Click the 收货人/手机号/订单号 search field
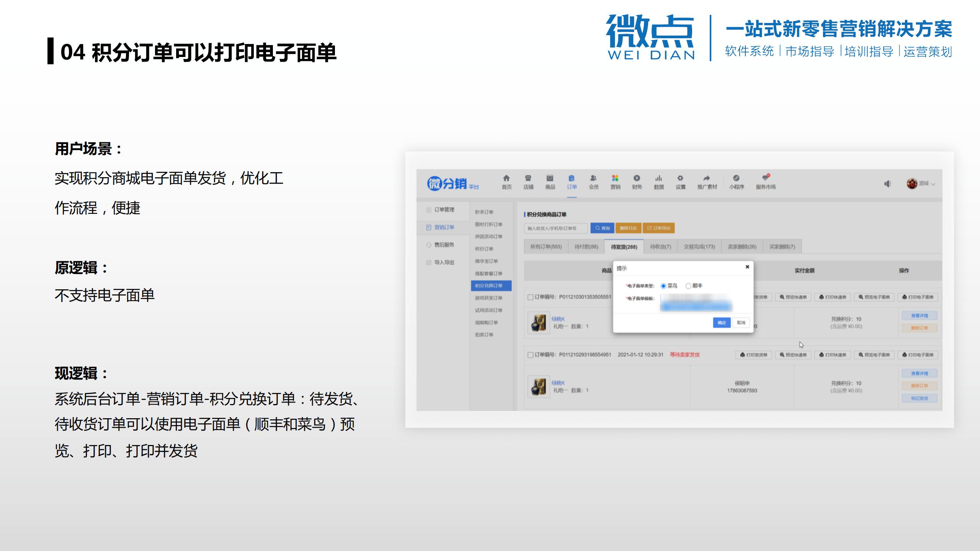980x551 pixels. click(555, 228)
